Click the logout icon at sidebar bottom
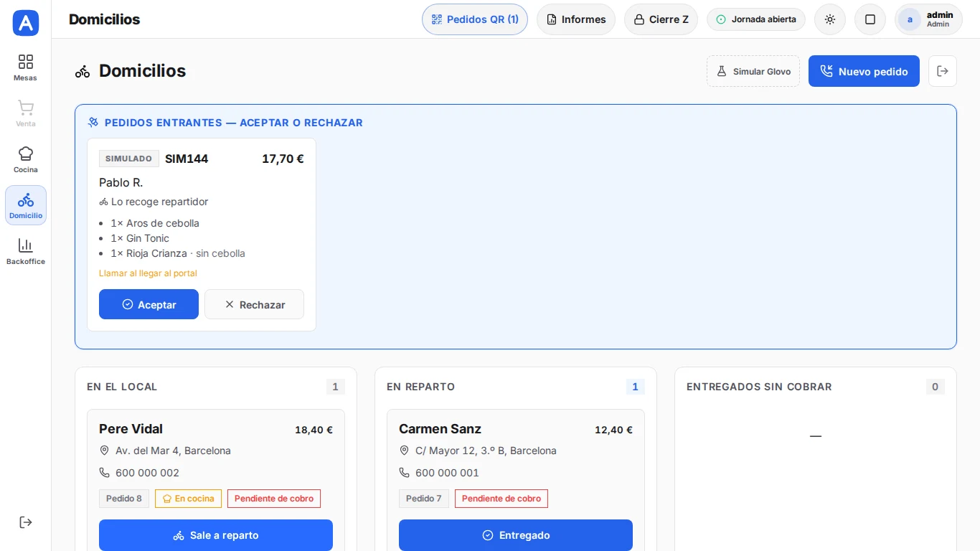 [x=26, y=522]
